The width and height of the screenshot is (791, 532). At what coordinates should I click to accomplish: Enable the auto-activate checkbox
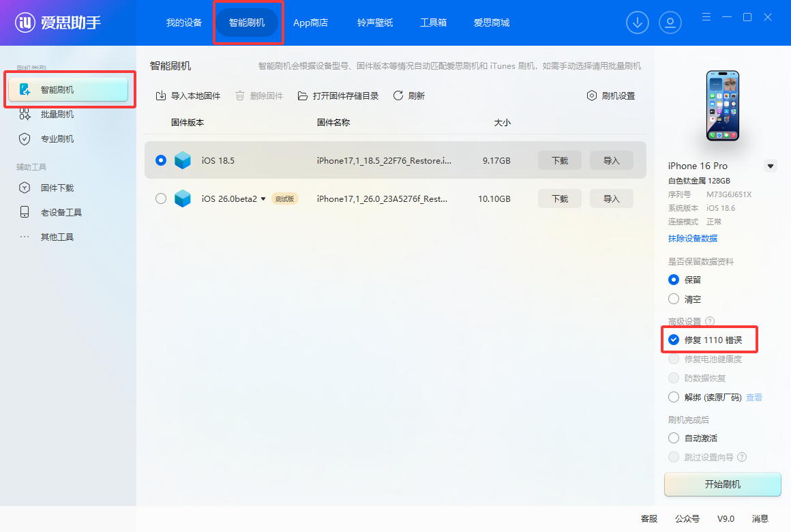[674, 438]
